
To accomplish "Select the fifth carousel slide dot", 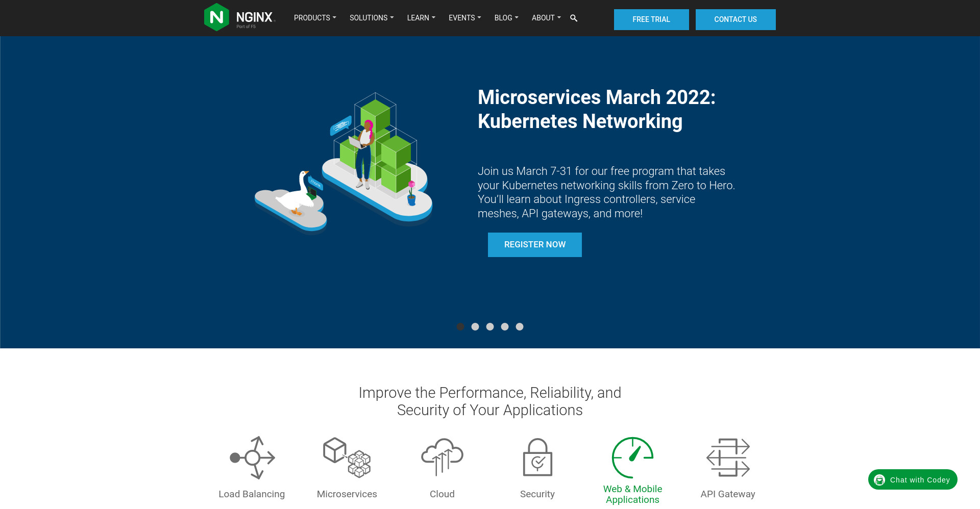I will [x=520, y=326].
